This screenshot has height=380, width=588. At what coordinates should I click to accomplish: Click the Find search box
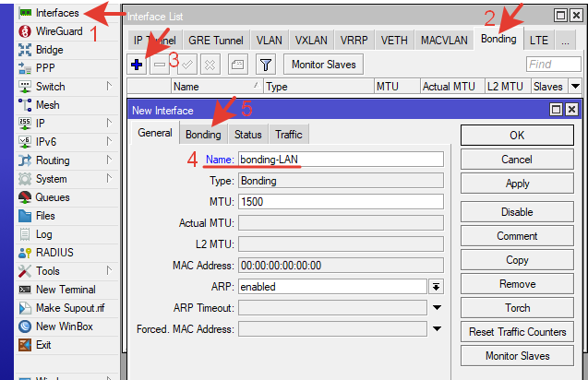point(553,64)
